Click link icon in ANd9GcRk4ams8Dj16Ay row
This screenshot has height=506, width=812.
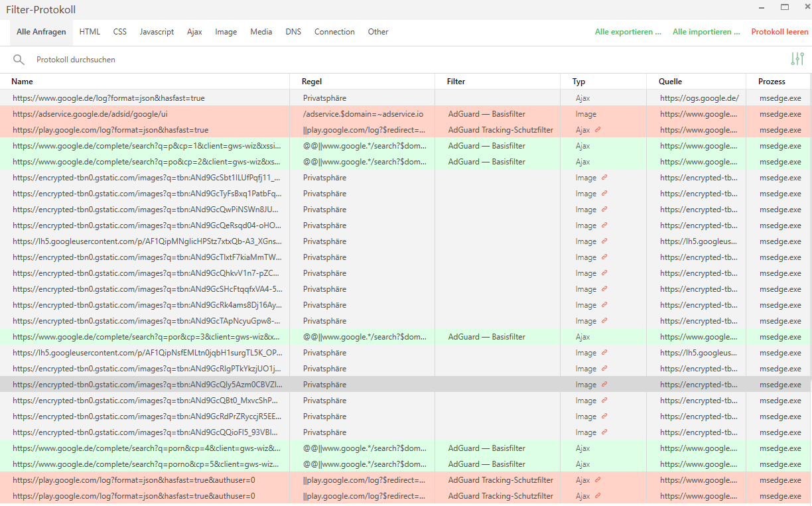pyautogui.click(x=604, y=305)
